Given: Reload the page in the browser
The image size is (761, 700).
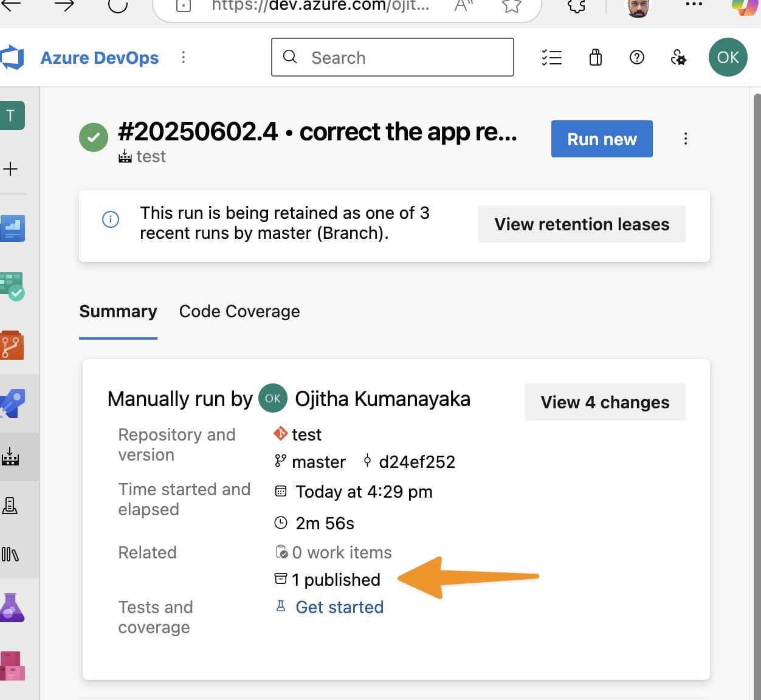Looking at the screenshot, I should 117,5.
